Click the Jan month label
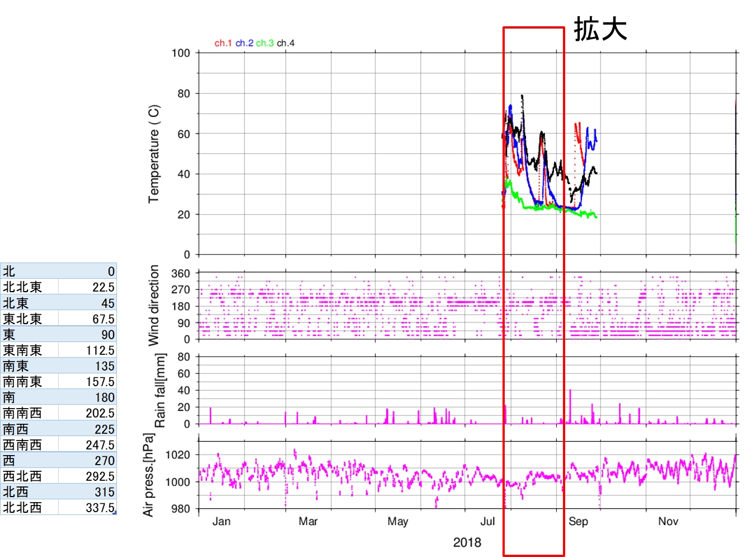This screenshot has width=756, height=557. (222, 521)
